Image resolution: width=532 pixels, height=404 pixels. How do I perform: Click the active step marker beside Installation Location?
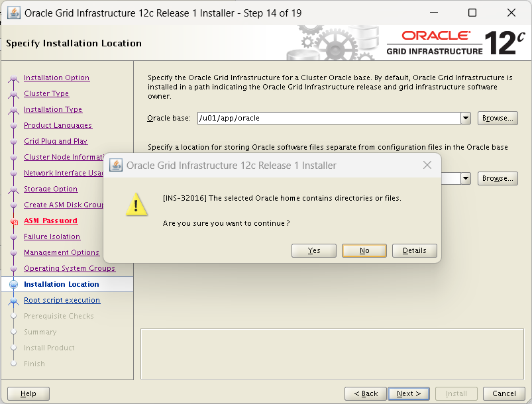pos(13,285)
